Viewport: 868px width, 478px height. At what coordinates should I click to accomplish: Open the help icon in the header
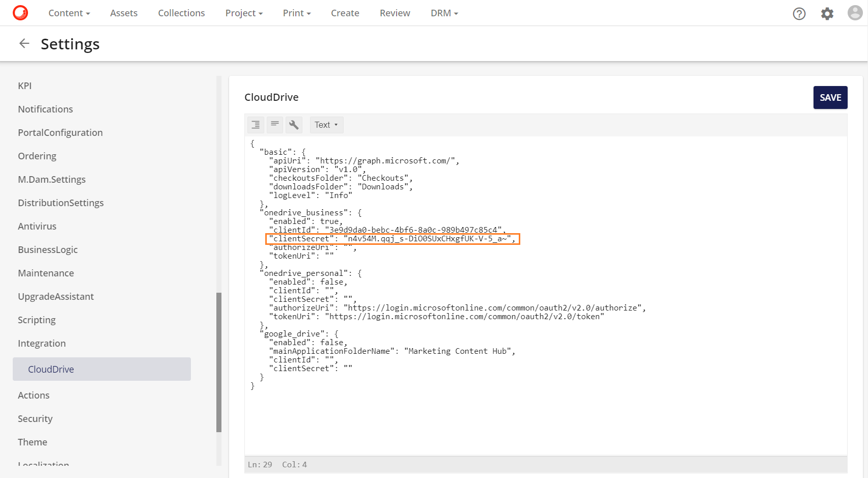click(x=799, y=14)
